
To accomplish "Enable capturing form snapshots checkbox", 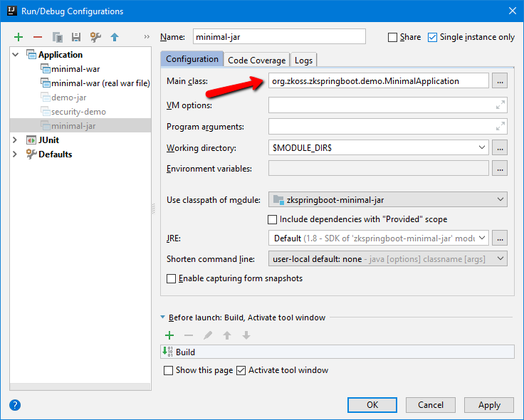I will point(171,278).
